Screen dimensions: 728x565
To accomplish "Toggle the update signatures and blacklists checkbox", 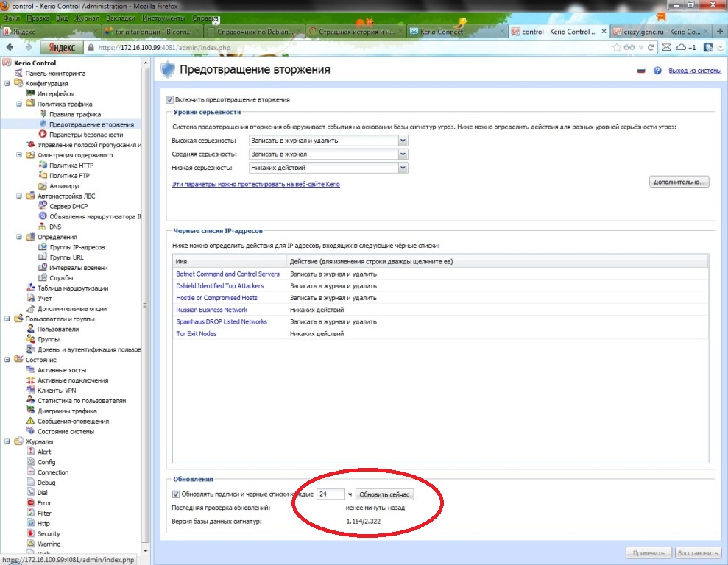I will coord(176,494).
